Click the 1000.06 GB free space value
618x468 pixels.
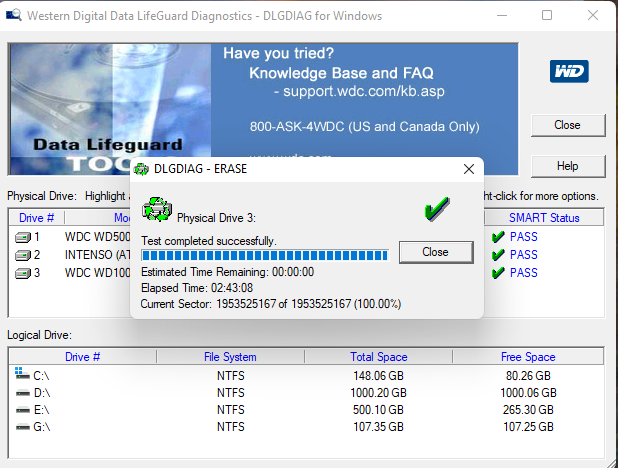(528, 393)
